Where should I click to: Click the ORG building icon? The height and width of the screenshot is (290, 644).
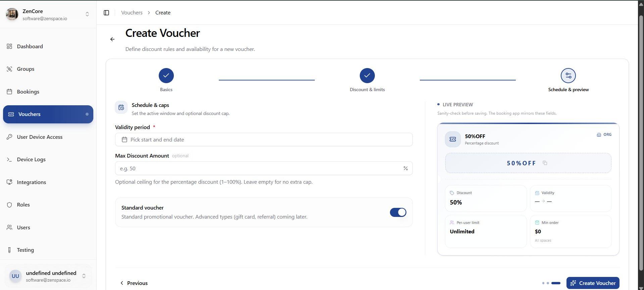[x=599, y=135]
